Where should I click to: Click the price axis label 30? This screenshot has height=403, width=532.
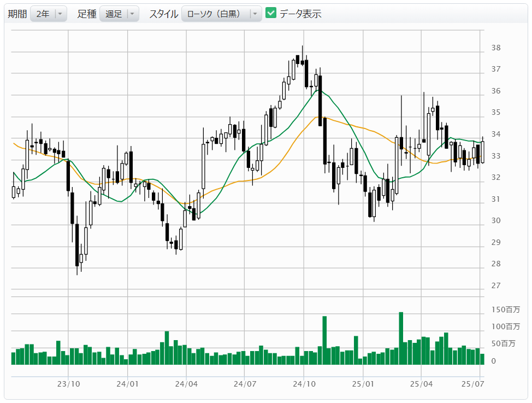coord(496,220)
